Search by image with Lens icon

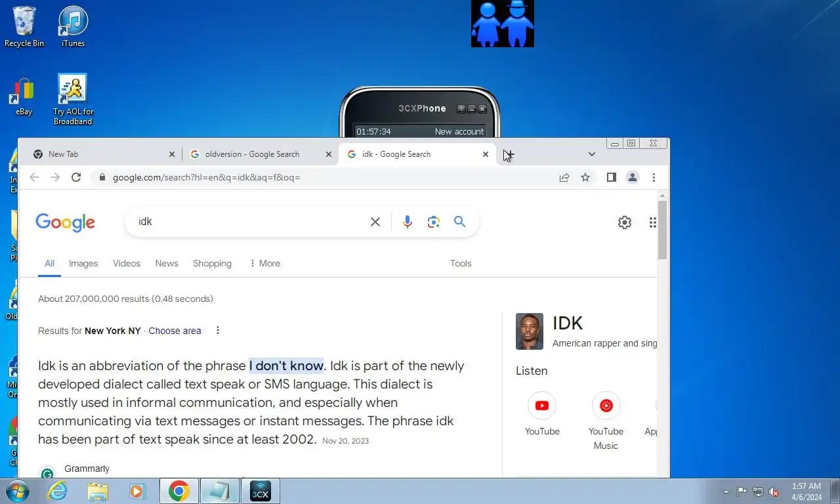(x=434, y=222)
